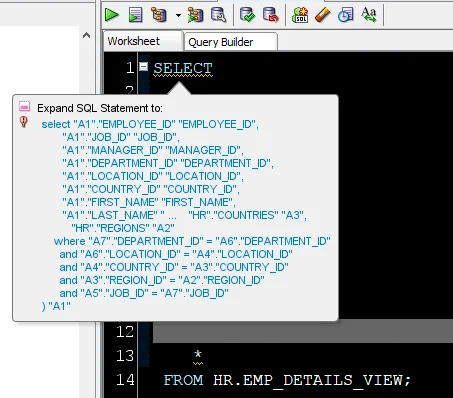Open the SQL Tuning Advisor icon
The image size is (453, 398).
pyautogui.click(x=219, y=15)
